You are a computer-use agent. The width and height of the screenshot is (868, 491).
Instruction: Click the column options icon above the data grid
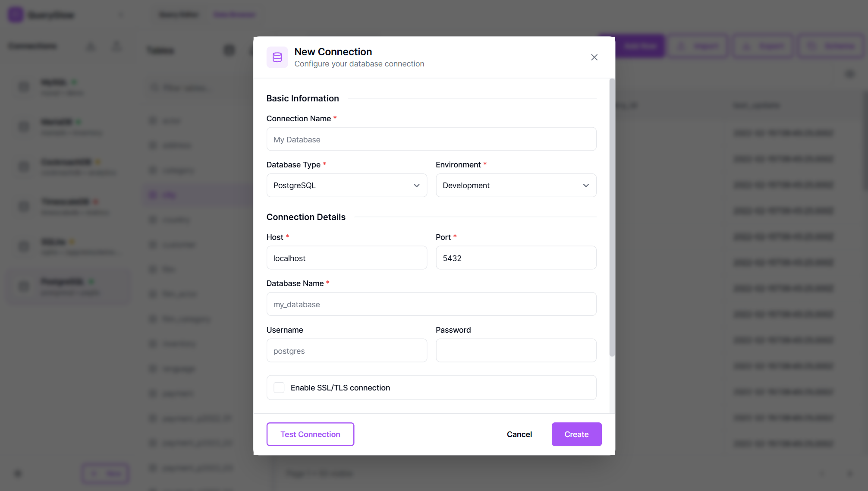pyautogui.click(x=849, y=74)
